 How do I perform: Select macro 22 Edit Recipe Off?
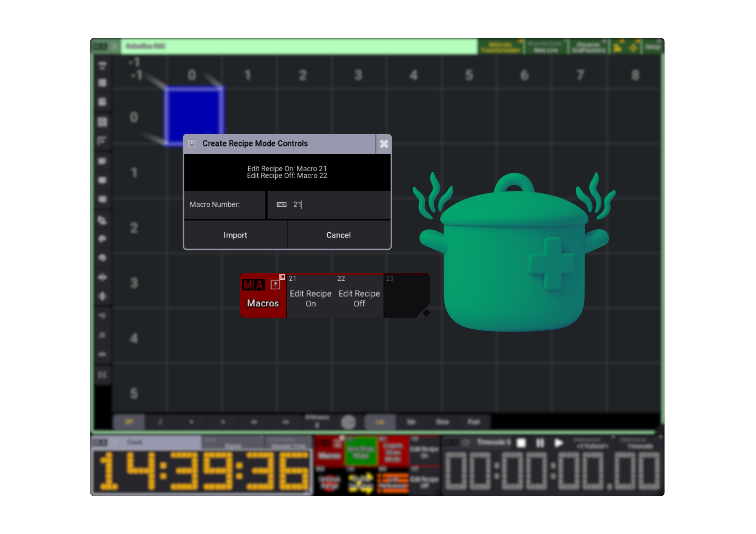[x=359, y=295]
